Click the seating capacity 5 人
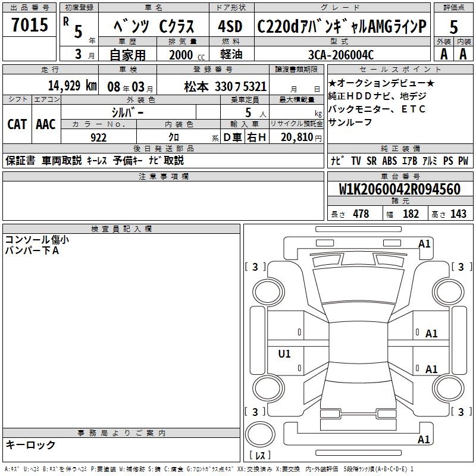This screenshot has height=476, width=476. 256,112
